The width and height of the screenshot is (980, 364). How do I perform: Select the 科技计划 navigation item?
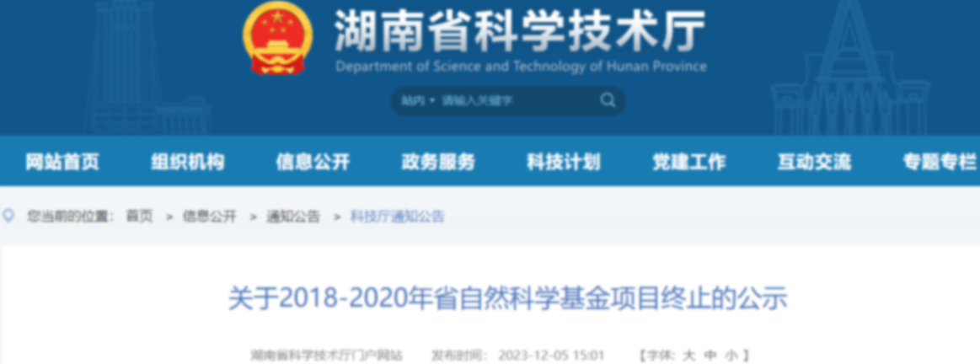[x=564, y=162]
